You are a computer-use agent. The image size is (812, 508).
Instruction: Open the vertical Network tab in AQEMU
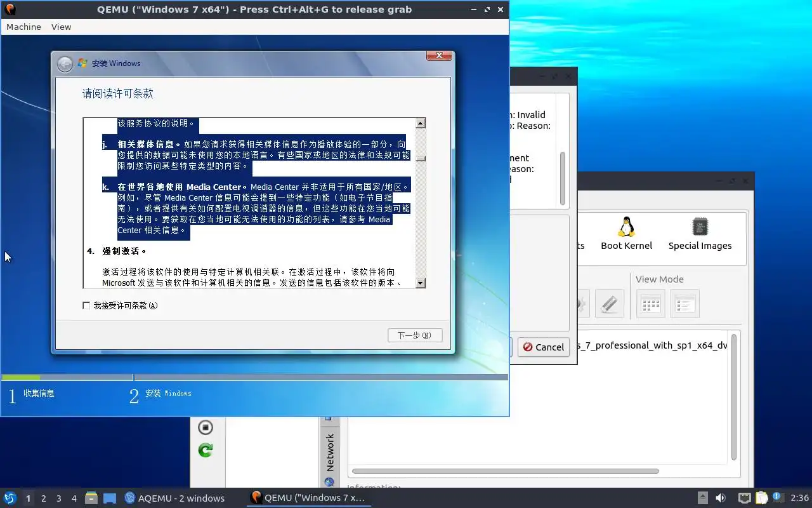[330, 452]
